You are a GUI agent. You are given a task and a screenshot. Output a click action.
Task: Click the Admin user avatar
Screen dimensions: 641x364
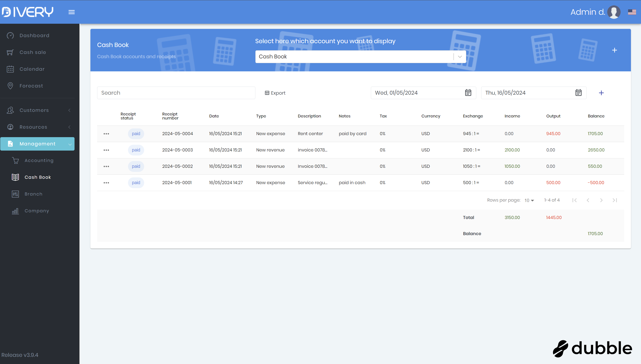coord(614,12)
